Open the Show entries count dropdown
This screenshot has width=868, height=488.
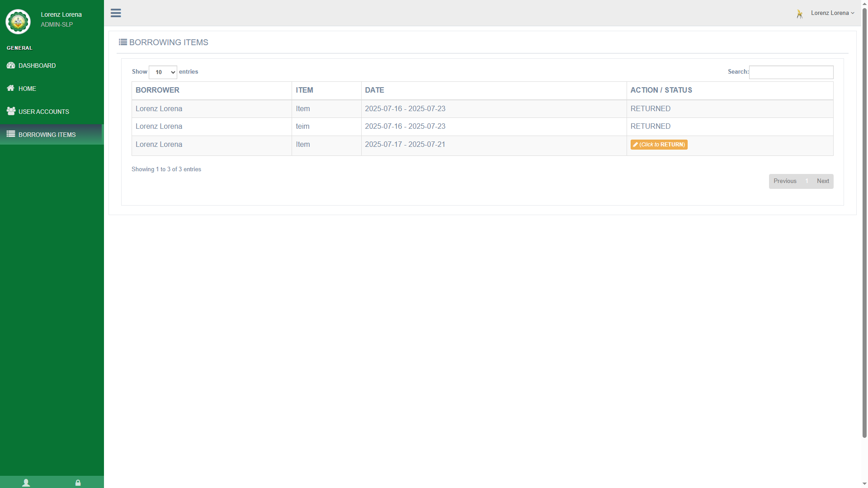(163, 72)
